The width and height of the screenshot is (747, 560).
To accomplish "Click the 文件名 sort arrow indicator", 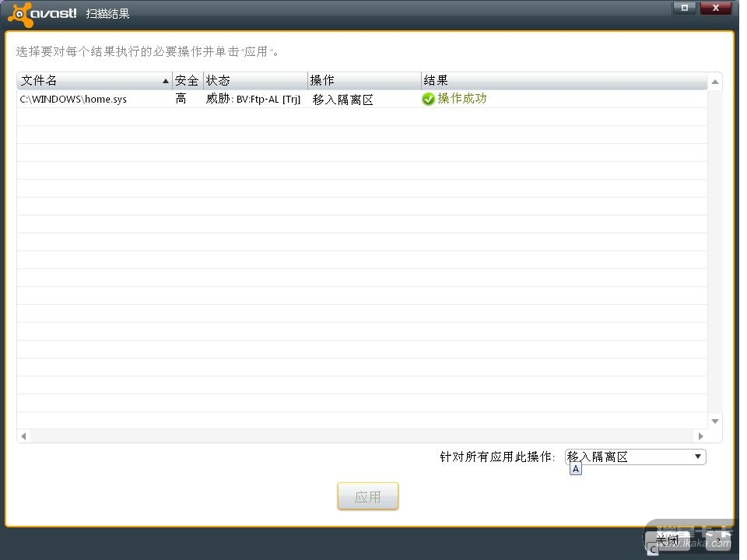I will pyautogui.click(x=165, y=82).
